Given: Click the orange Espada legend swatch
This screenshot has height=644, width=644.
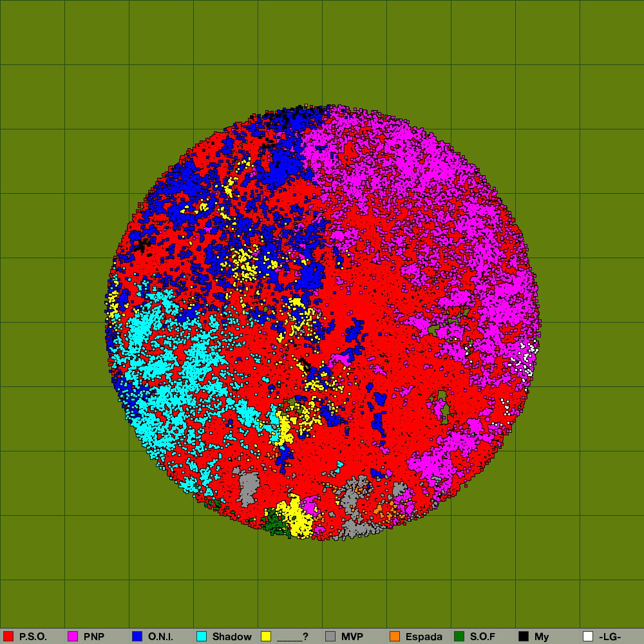Looking at the screenshot, I should pyautogui.click(x=395, y=636).
